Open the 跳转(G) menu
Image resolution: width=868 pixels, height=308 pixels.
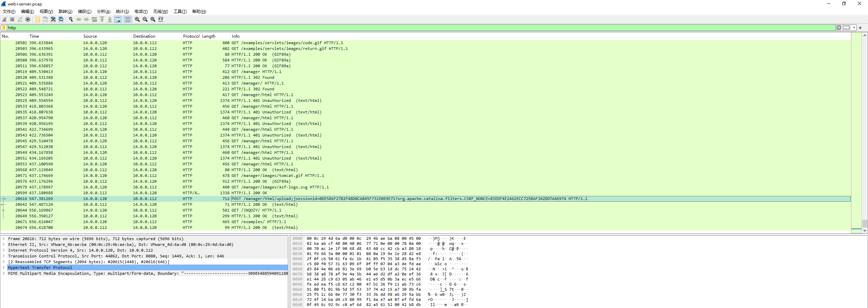(65, 12)
